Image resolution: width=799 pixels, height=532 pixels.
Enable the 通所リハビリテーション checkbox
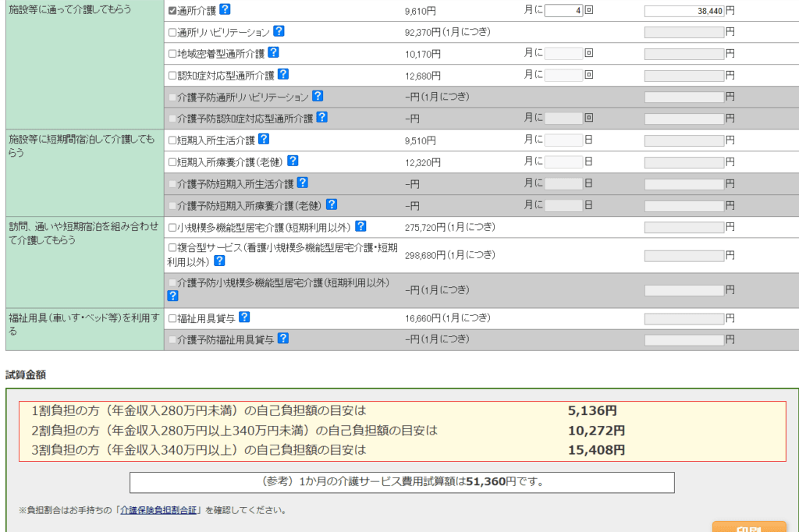click(x=172, y=33)
